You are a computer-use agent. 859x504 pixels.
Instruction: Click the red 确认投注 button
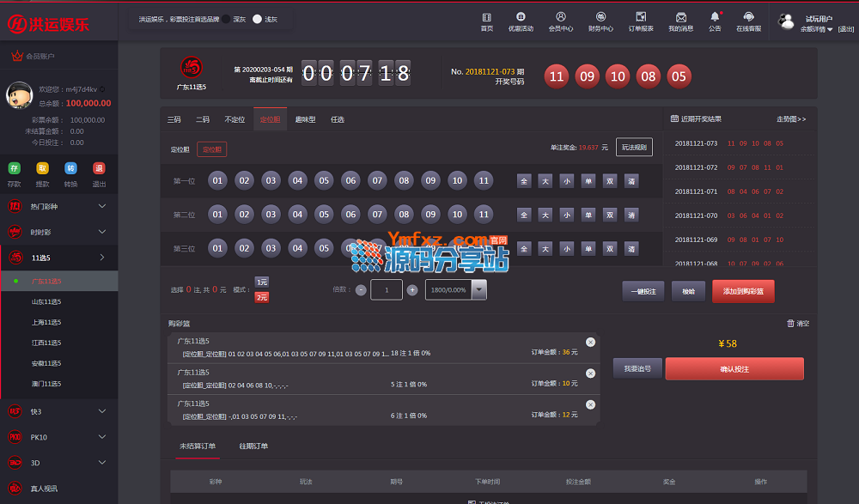(734, 369)
